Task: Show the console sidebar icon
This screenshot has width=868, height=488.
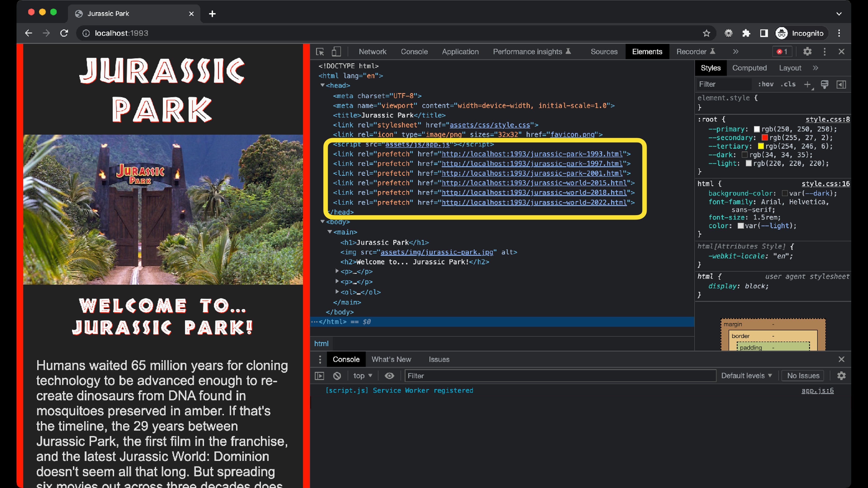Action: pyautogui.click(x=319, y=375)
